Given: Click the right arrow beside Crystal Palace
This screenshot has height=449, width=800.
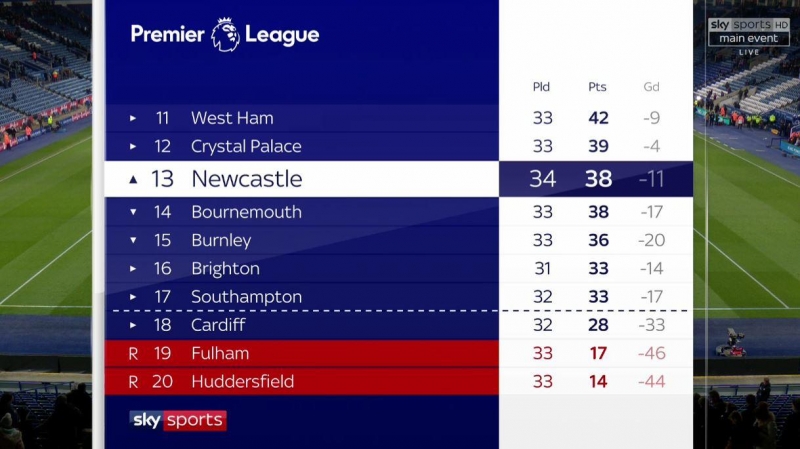Looking at the screenshot, I should (x=133, y=146).
